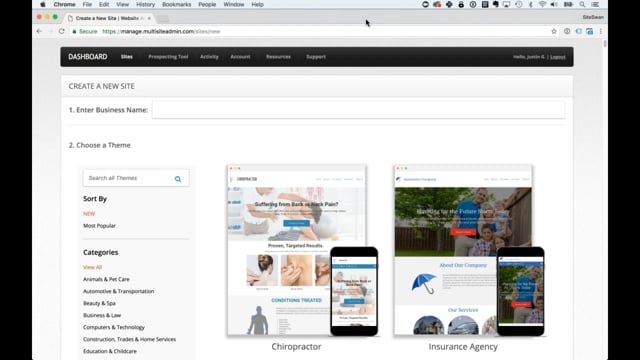The width and height of the screenshot is (640, 360).
Task: Select Animals & Pet Care category
Action: (x=106, y=279)
